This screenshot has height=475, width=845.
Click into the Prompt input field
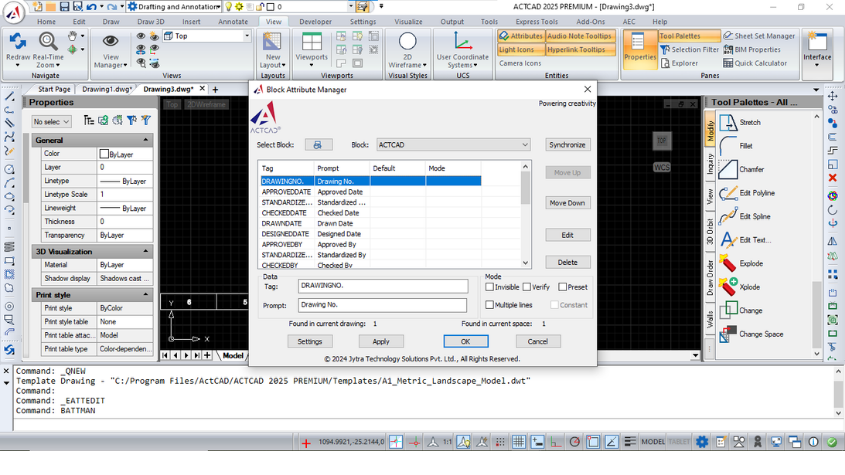(x=383, y=305)
